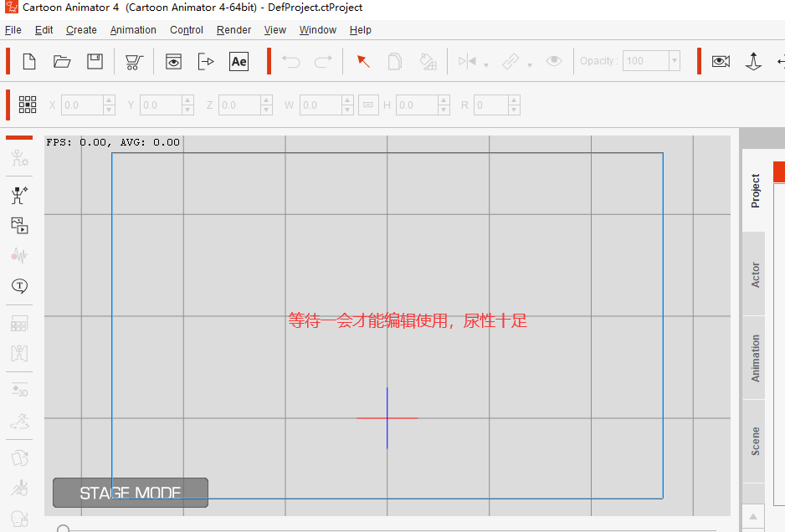Redo the last action
The width and height of the screenshot is (785, 532).
323,62
